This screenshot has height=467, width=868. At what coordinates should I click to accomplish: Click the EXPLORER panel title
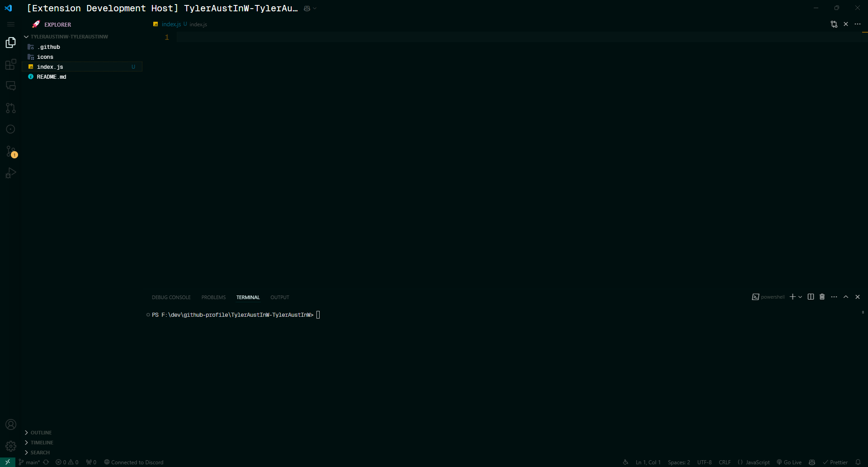(58, 24)
